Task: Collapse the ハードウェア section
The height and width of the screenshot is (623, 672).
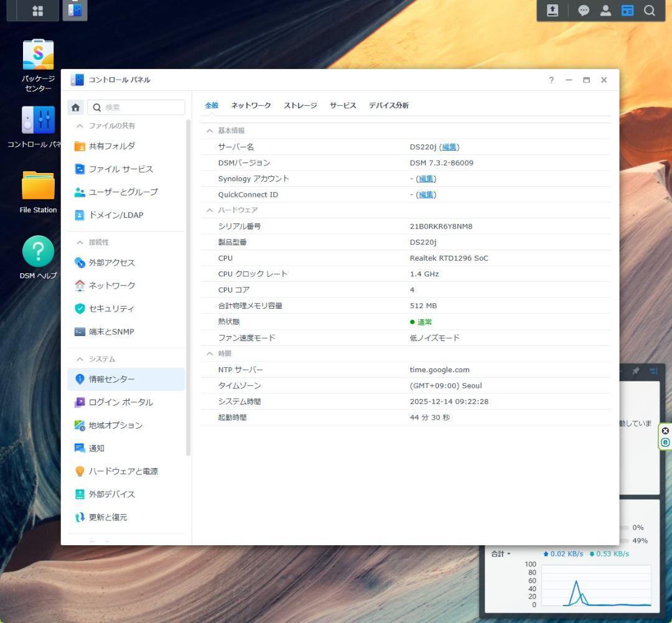Action: coord(210,210)
